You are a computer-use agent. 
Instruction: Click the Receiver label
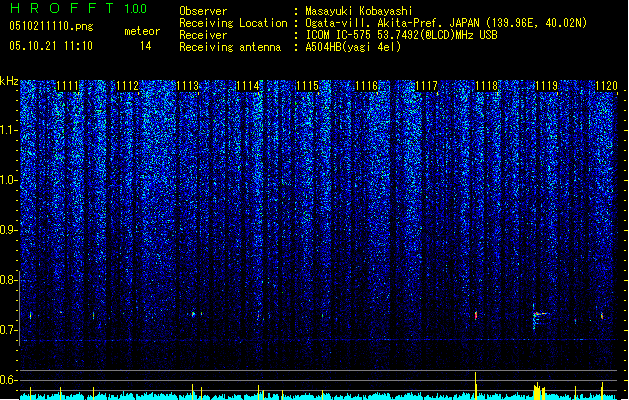(x=203, y=35)
